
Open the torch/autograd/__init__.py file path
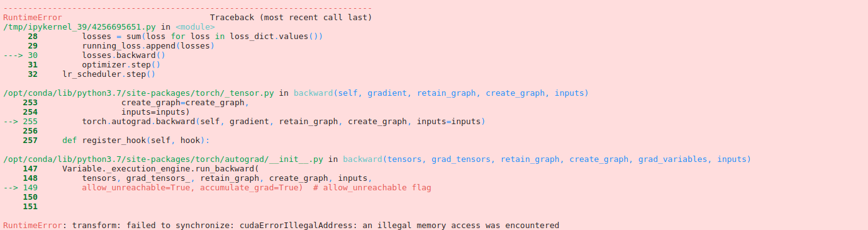(x=163, y=159)
